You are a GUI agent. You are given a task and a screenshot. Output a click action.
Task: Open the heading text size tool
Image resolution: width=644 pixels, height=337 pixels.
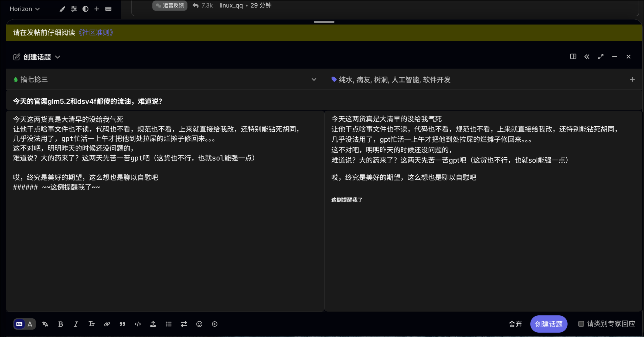[x=91, y=324]
